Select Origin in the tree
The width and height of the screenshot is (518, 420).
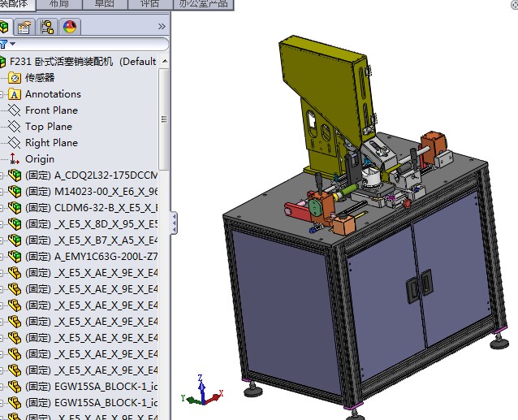pos(40,159)
